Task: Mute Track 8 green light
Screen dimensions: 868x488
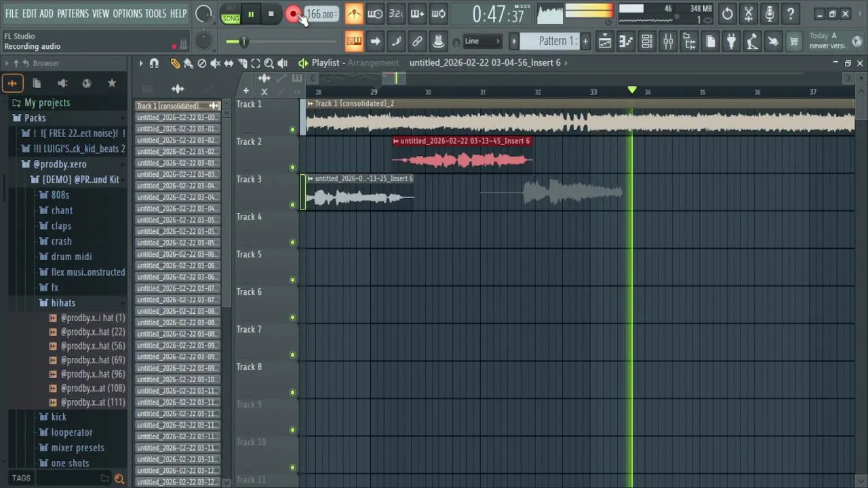Action: (x=293, y=392)
